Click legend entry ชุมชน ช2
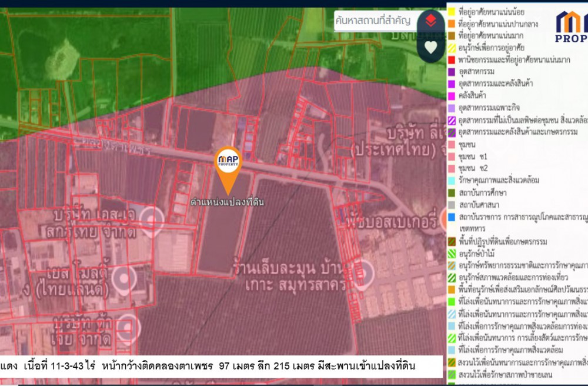Screen dimensions: 588x386 [473, 168]
